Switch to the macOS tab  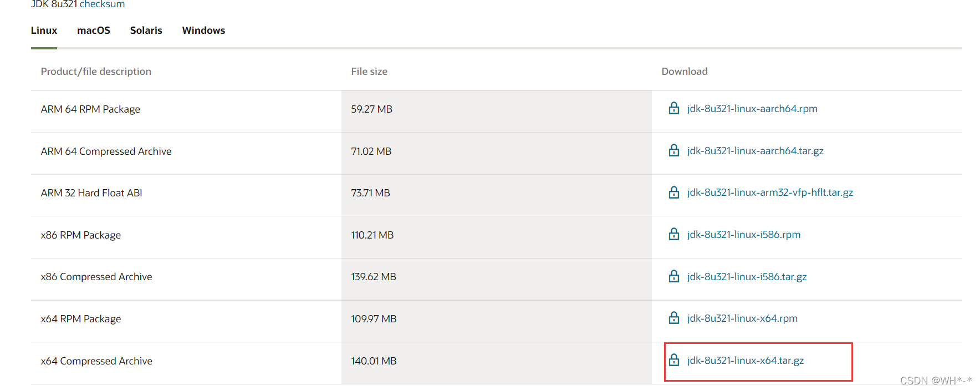94,31
